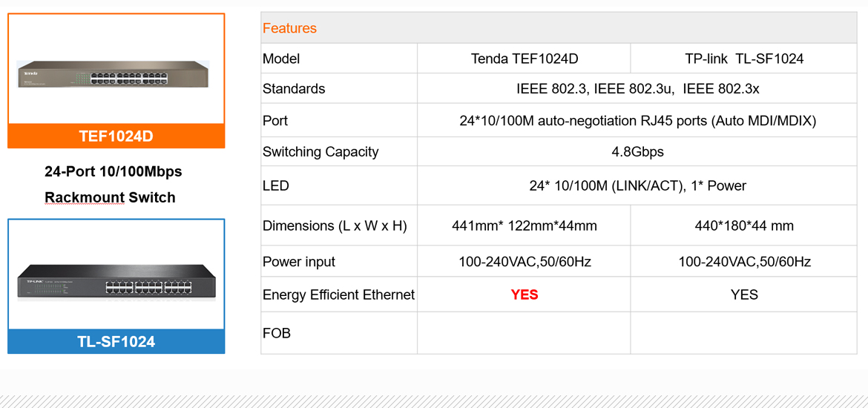Select the 440*180*44 mm dimensions cell

(x=743, y=226)
